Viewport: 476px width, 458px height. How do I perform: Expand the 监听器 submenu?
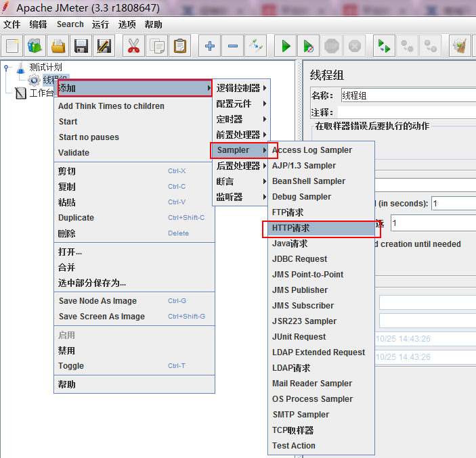pos(240,197)
